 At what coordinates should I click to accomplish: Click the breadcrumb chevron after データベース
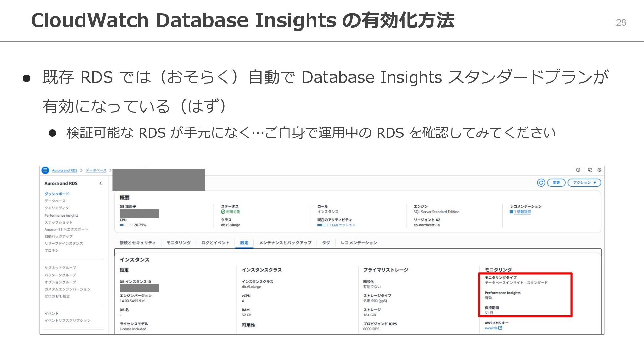pyautogui.click(x=110, y=170)
